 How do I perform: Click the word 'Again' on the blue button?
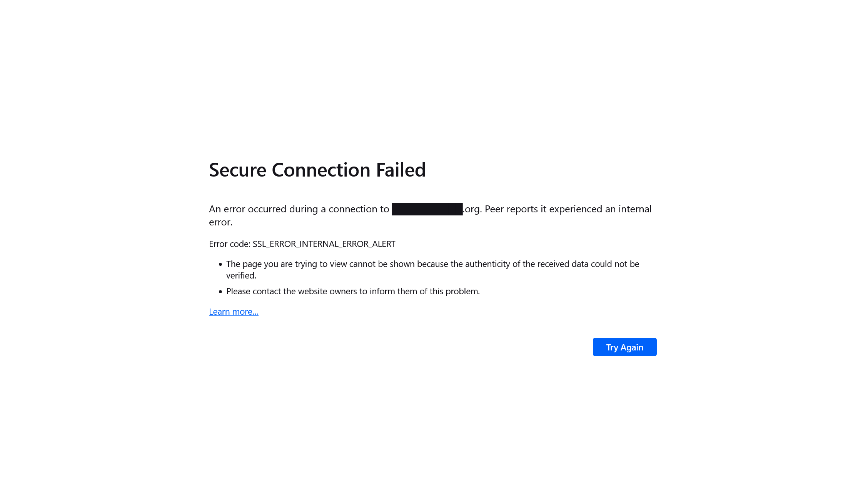(x=632, y=347)
